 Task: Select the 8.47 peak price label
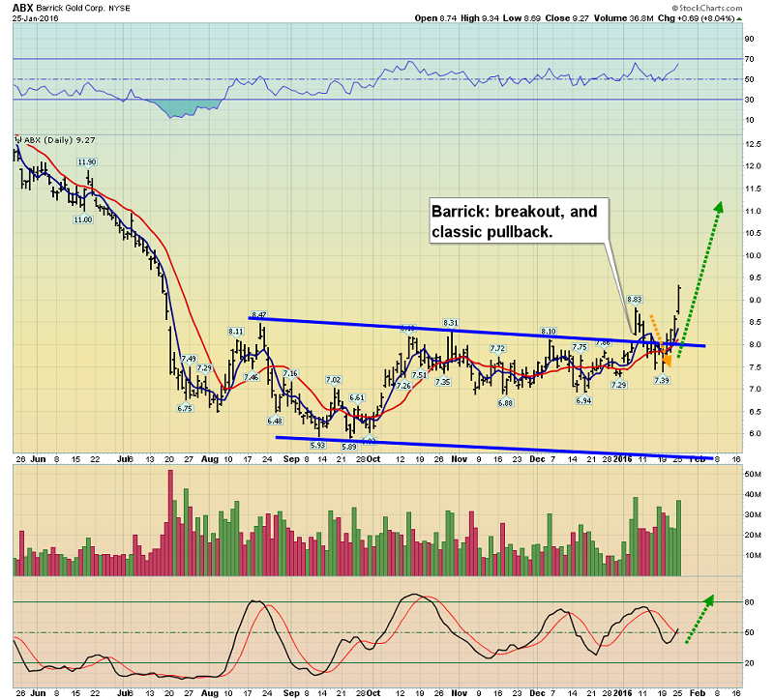point(259,315)
